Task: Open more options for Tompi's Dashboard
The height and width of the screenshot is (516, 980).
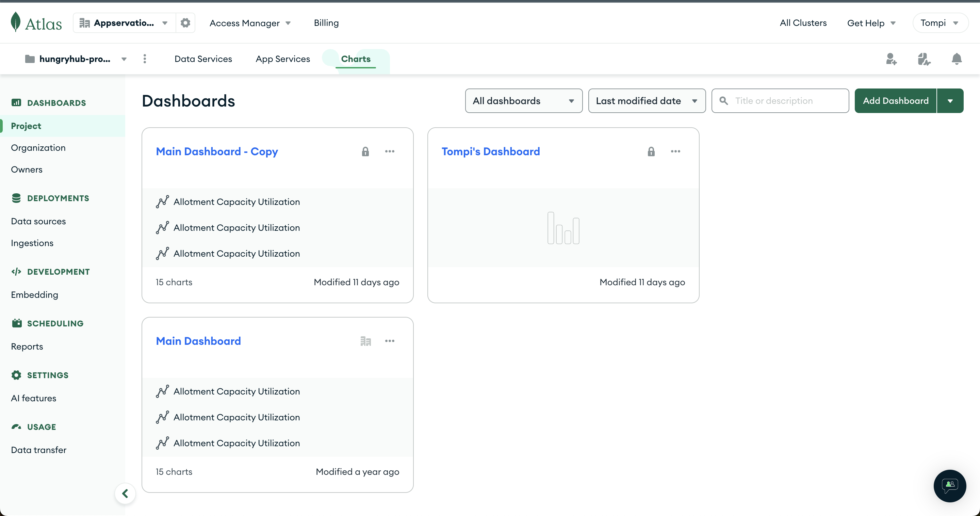Action: (675, 151)
